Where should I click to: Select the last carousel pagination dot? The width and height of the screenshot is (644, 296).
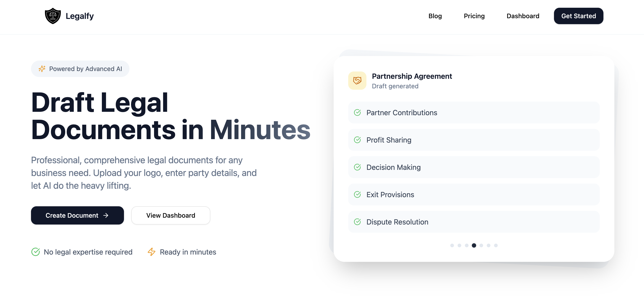496,245
